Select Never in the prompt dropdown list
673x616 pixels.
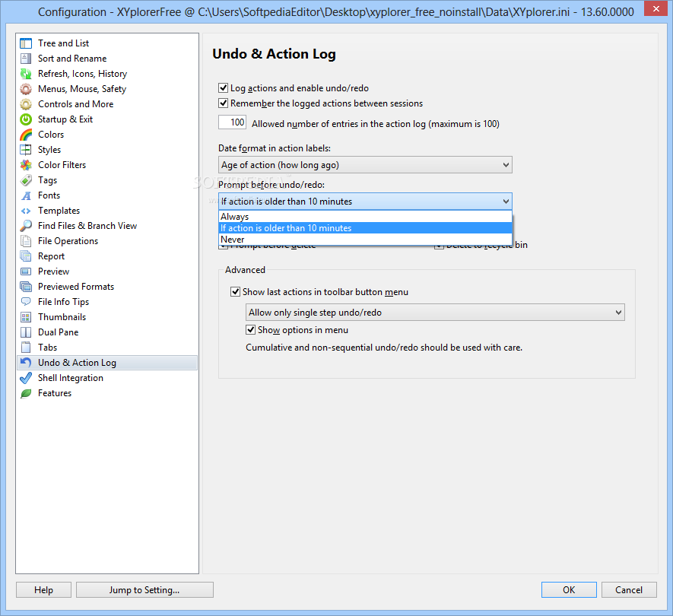point(365,239)
